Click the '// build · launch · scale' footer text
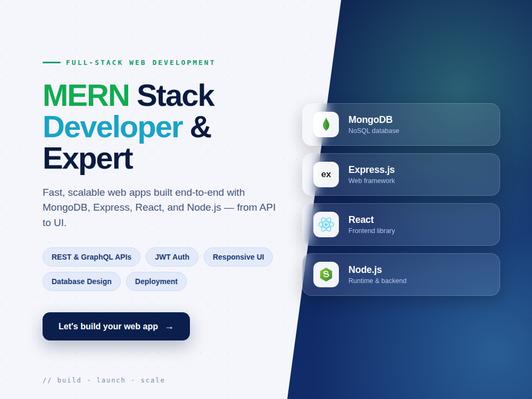The height and width of the screenshot is (399, 532). (x=104, y=380)
